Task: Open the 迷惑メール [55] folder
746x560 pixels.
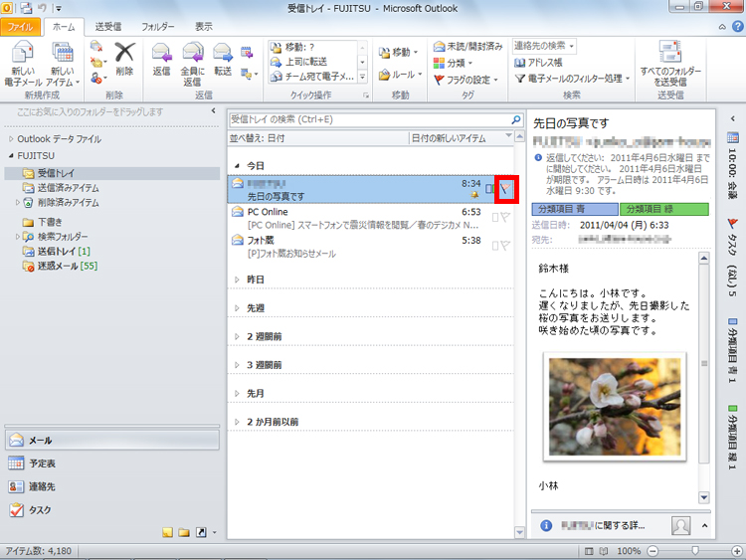Action: point(61,266)
